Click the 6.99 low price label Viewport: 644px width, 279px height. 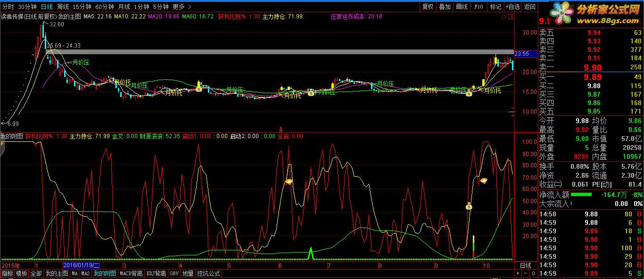[x=13, y=123]
